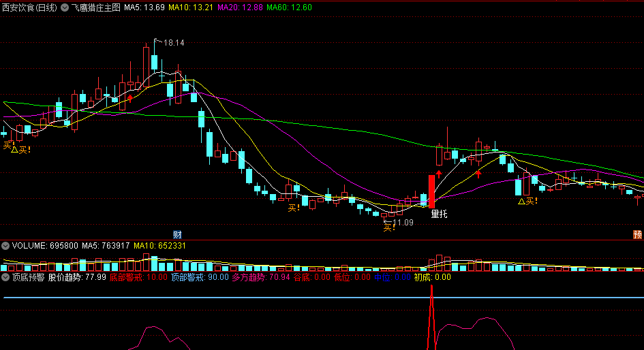Click the 18.14 high price label

pyautogui.click(x=174, y=43)
